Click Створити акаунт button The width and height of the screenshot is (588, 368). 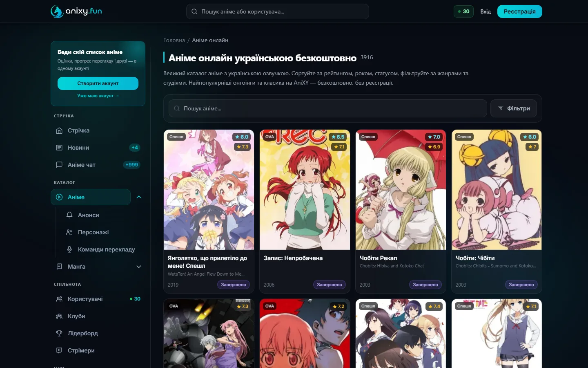pos(98,83)
